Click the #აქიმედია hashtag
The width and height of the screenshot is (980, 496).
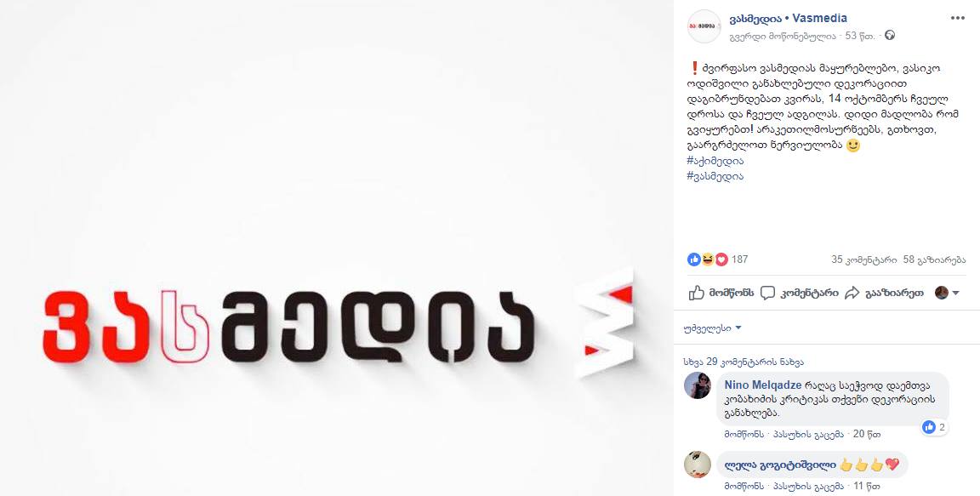pyautogui.click(x=715, y=161)
